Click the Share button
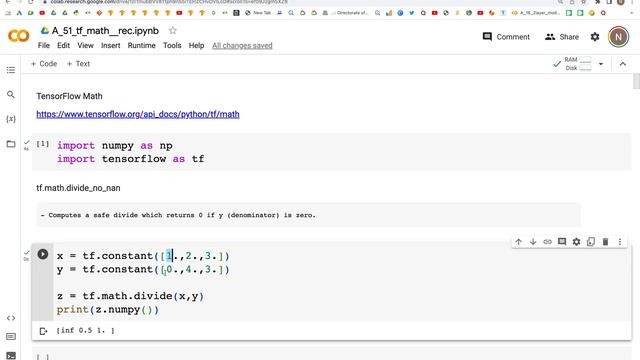Image resolution: width=640 pixels, height=360 pixels. pyautogui.click(x=562, y=37)
